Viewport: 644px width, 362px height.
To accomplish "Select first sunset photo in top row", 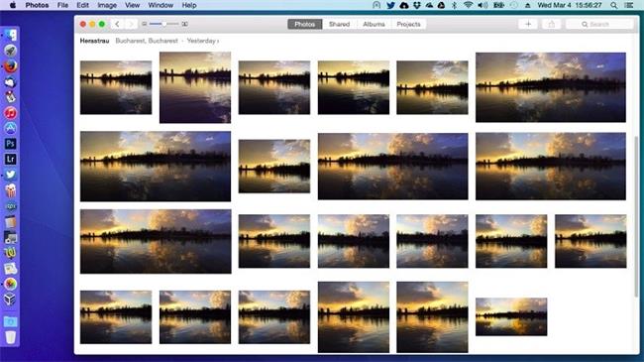I will 116,87.
